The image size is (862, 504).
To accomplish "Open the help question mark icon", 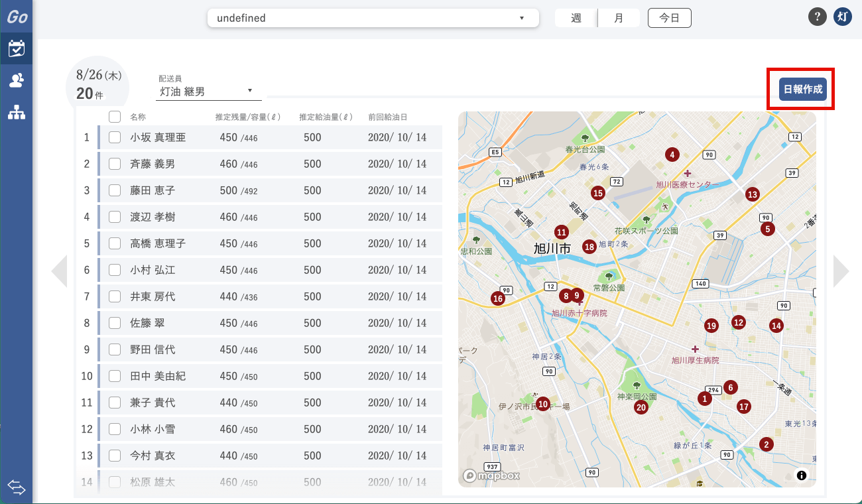I will [817, 17].
